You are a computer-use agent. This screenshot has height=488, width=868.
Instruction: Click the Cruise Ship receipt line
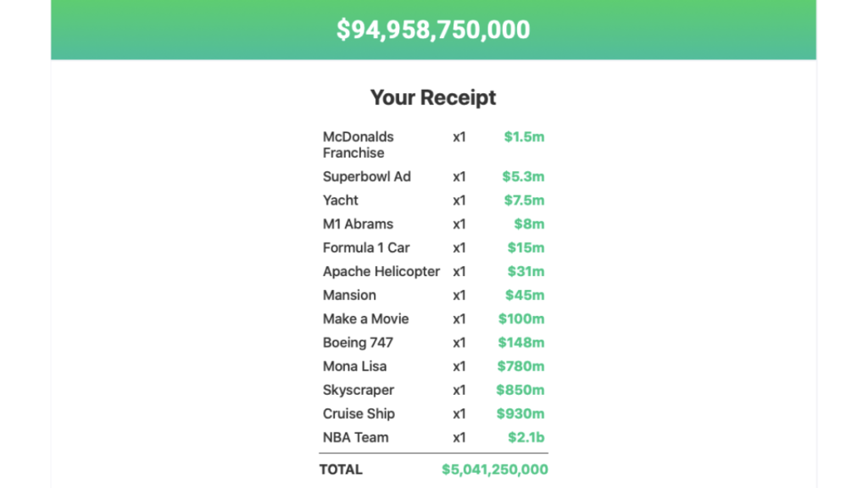tap(358, 413)
